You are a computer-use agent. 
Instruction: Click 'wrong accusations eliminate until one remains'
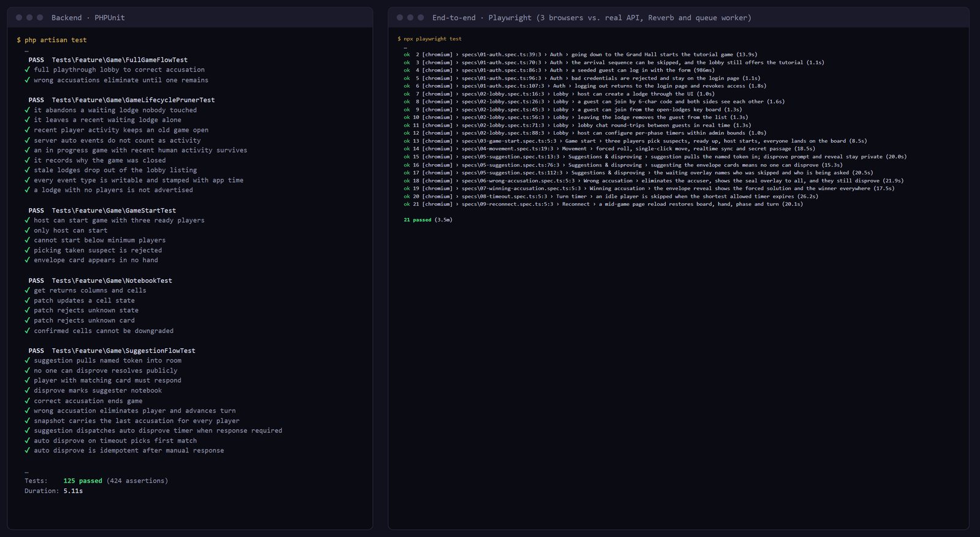point(121,80)
